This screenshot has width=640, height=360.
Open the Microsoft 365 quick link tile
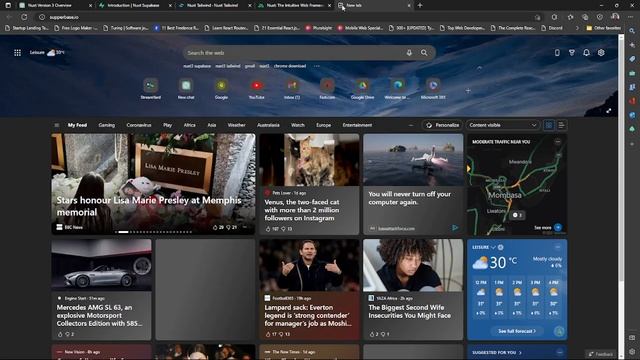click(433, 88)
